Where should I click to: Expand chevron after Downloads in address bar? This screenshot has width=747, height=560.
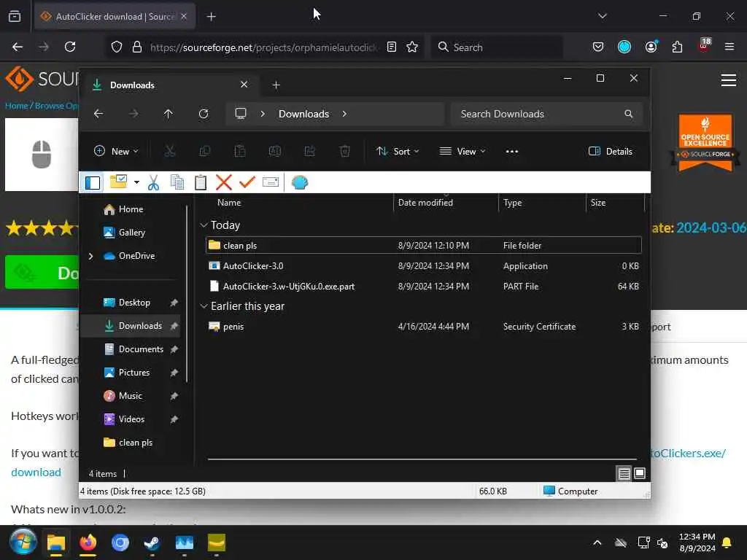click(x=344, y=114)
